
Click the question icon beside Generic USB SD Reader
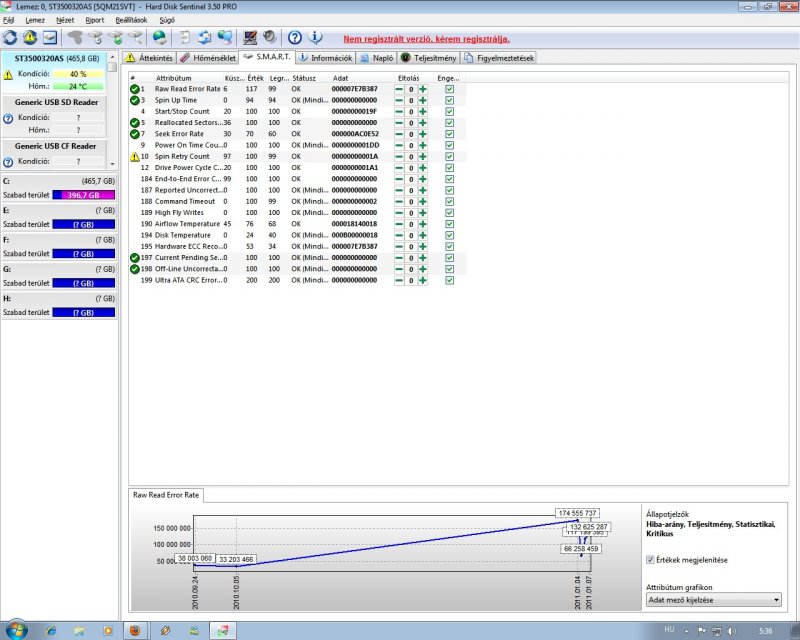pos(8,118)
